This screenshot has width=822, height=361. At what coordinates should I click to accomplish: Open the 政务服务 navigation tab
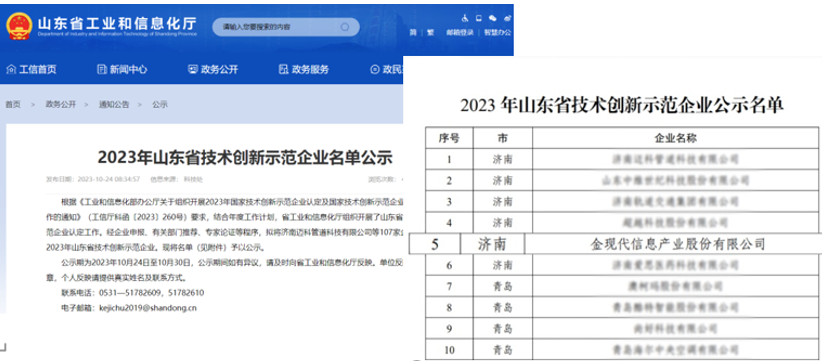coord(310,69)
